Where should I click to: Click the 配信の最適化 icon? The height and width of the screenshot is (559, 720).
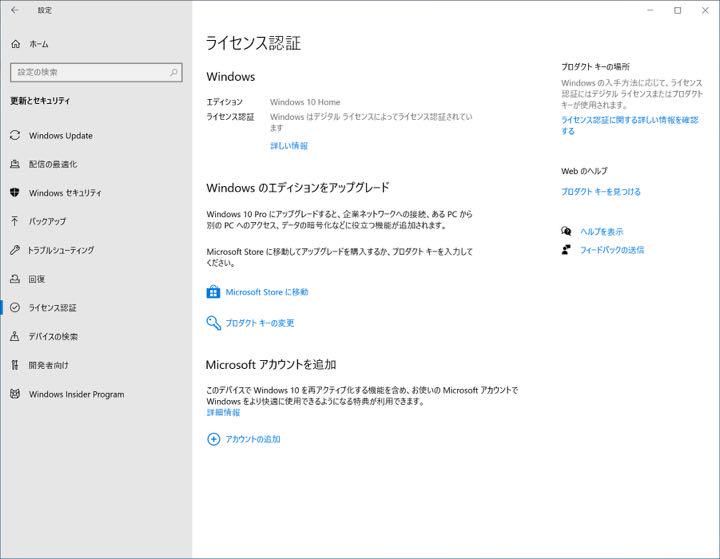[15, 164]
